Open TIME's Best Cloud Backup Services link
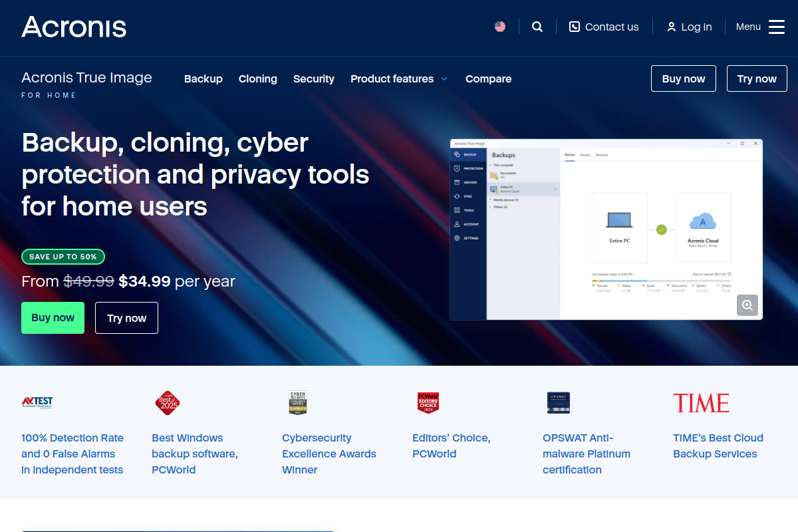 click(718, 446)
